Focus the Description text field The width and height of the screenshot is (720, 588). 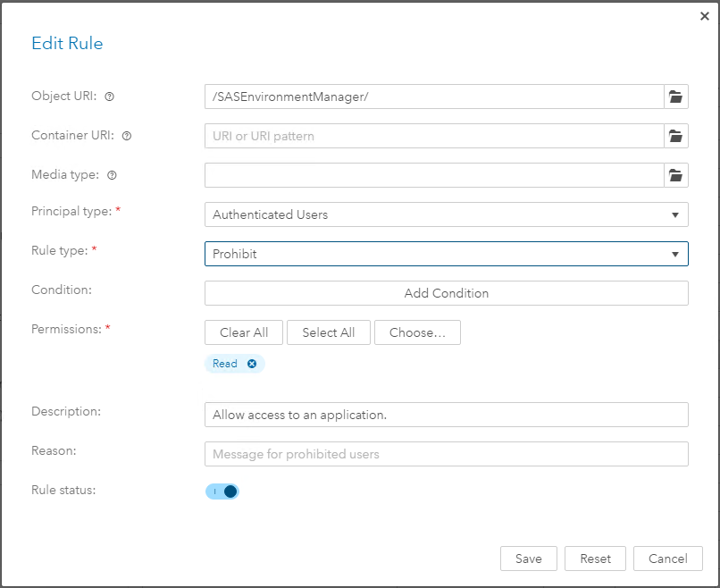[x=446, y=415]
